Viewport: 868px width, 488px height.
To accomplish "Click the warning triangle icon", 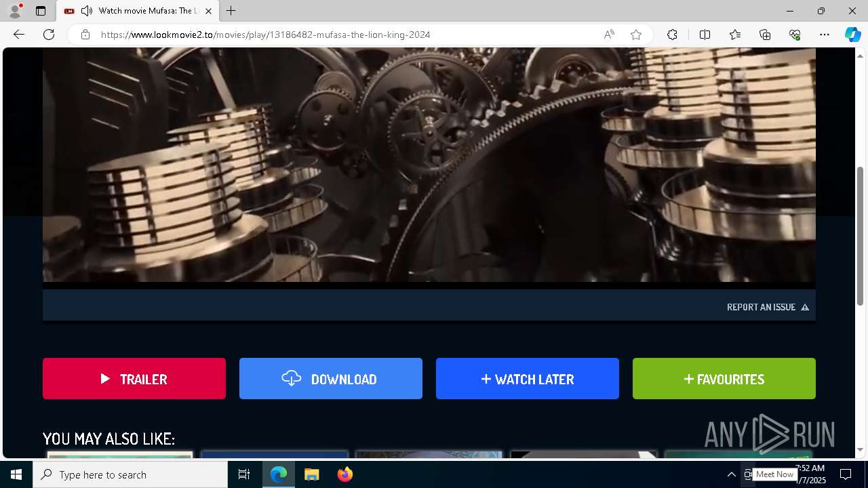I will [x=805, y=307].
